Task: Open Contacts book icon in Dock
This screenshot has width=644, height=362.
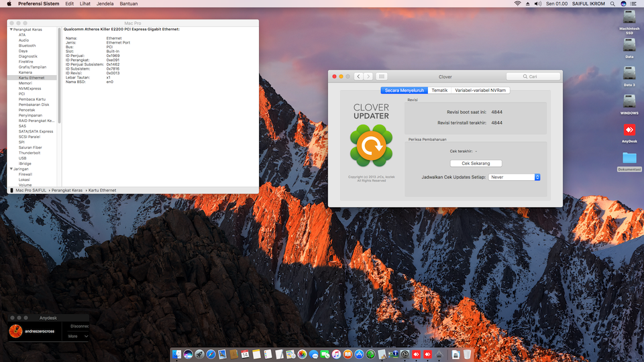Action: (233, 354)
